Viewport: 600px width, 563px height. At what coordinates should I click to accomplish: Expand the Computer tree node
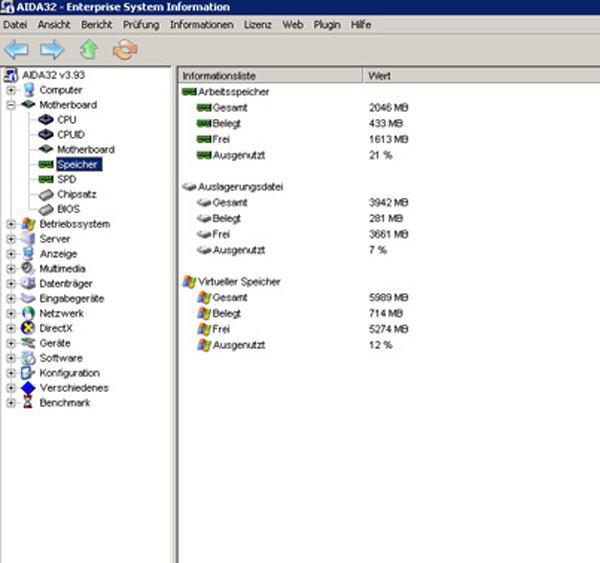click(11, 90)
